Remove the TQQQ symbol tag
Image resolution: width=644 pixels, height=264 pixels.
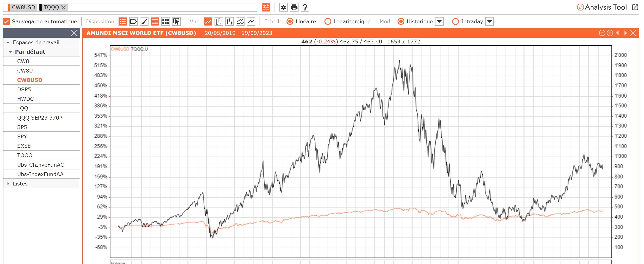coord(63,7)
